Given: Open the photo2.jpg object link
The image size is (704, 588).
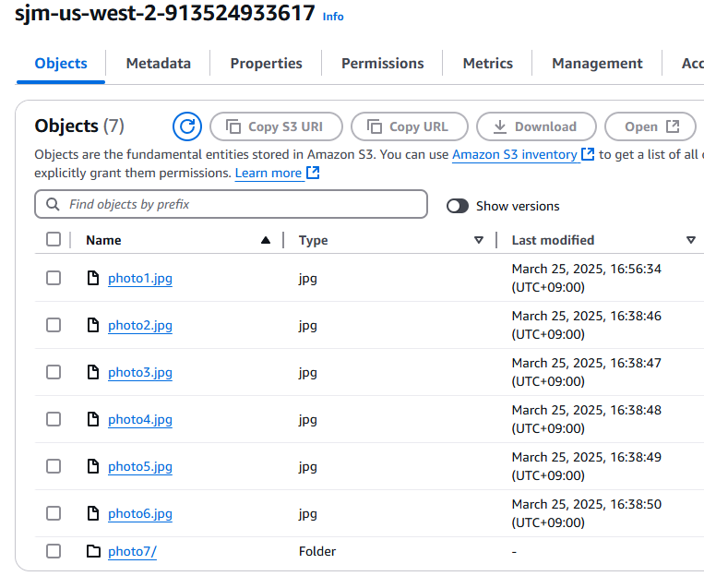Looking at the screenshot, I should (x=140, y=326).
